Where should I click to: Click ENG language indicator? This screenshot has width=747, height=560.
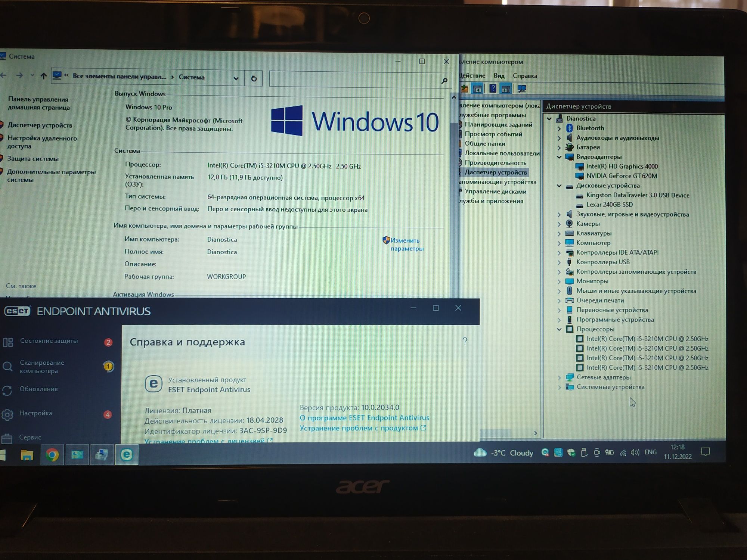[650, 452]
